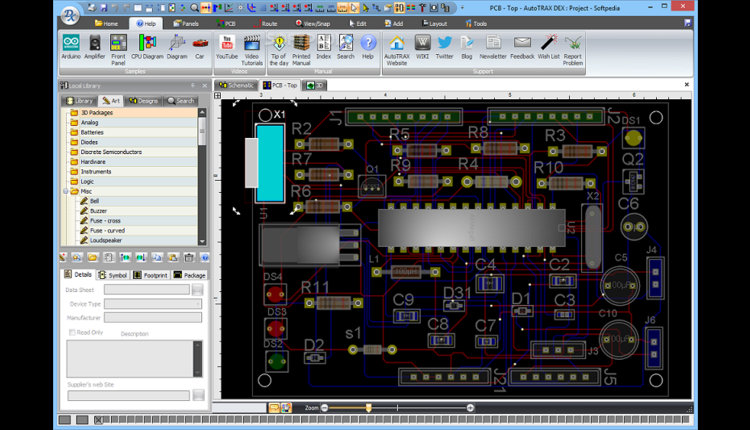Switch to the Tools ribbon tab
This screenshot has height=430, width=750.
coord(476,23)
